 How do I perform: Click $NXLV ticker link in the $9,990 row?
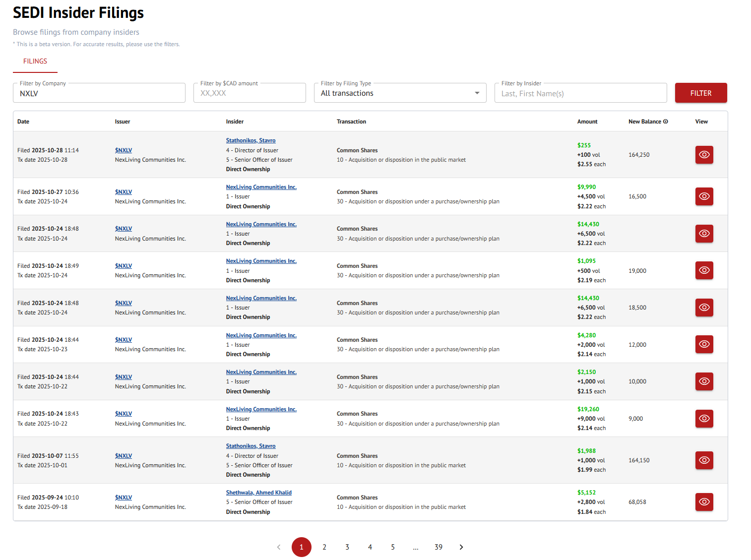(124, 192)
